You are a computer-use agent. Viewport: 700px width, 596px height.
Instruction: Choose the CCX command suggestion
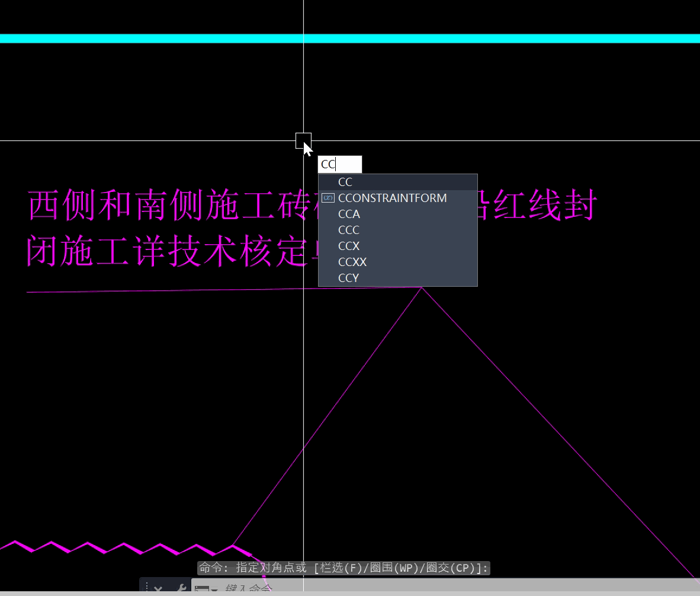click(349, 246)
